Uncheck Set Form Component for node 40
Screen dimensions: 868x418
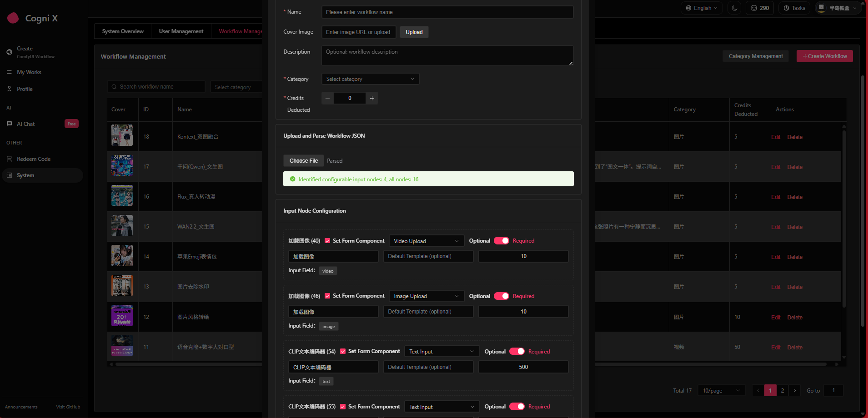(327, 241)
